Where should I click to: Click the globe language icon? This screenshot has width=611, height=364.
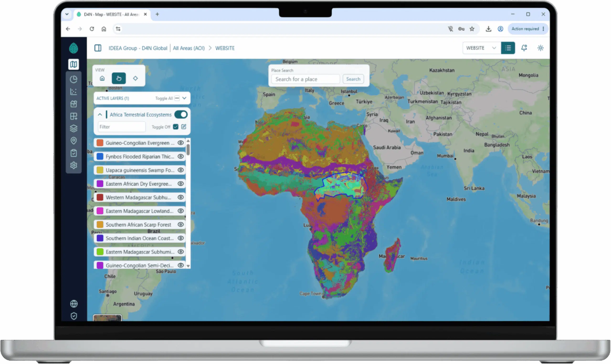tap(74, 304)
